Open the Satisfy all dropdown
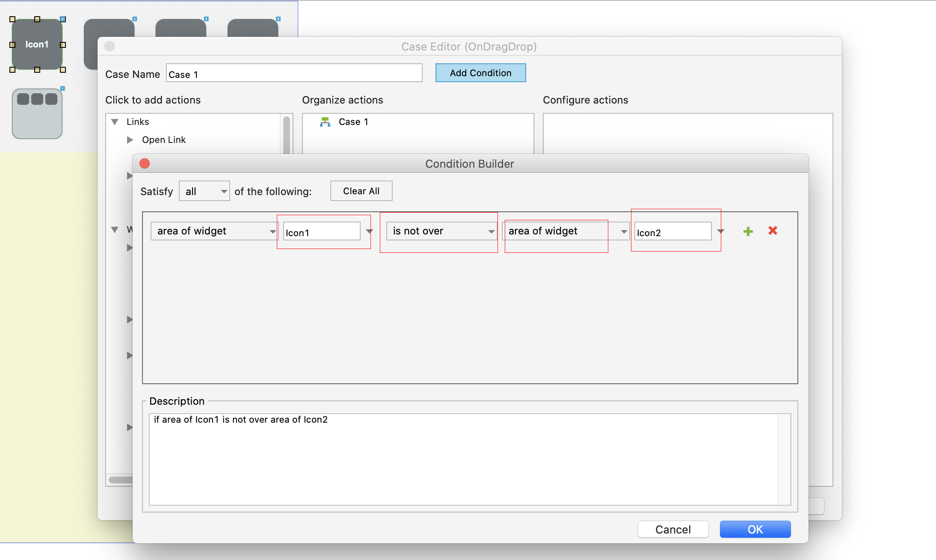This screenshot has width=936, height=560. pyautogui.click(x=204, y=191)
